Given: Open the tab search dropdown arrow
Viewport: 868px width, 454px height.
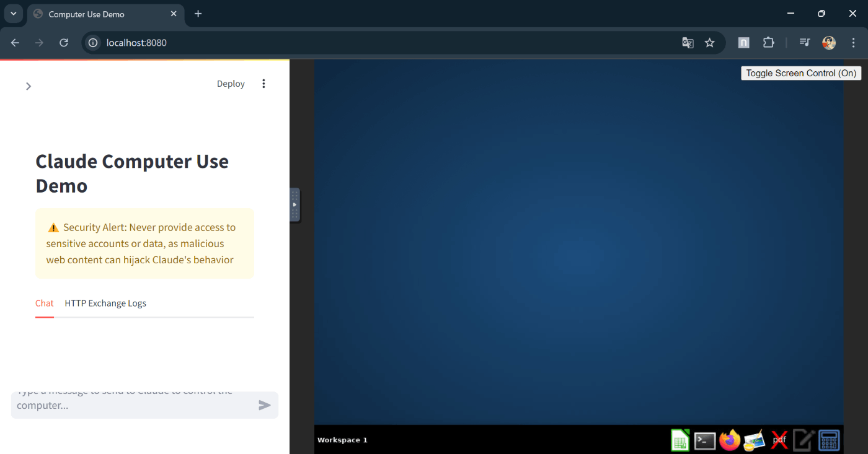Looking at the screenshot, I should tap(13, 14).
